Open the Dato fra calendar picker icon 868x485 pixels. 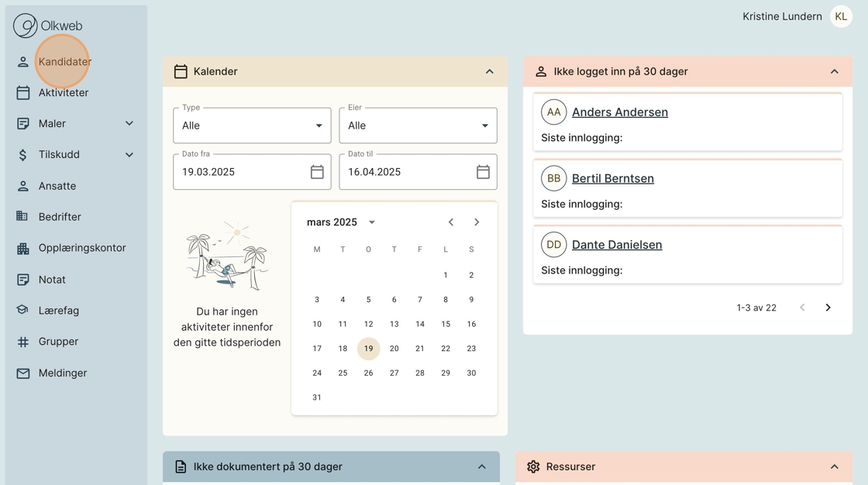(317, 172)
